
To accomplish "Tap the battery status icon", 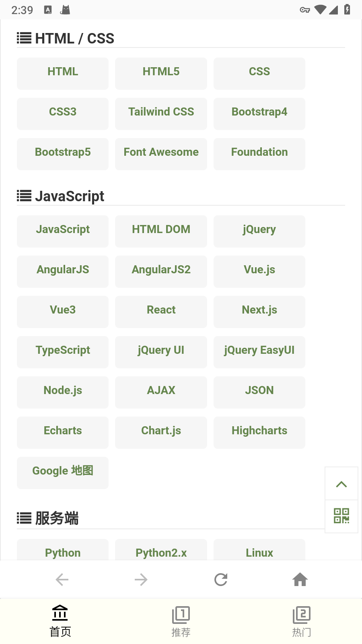I will pyautogui.click(x=347, y=9).
